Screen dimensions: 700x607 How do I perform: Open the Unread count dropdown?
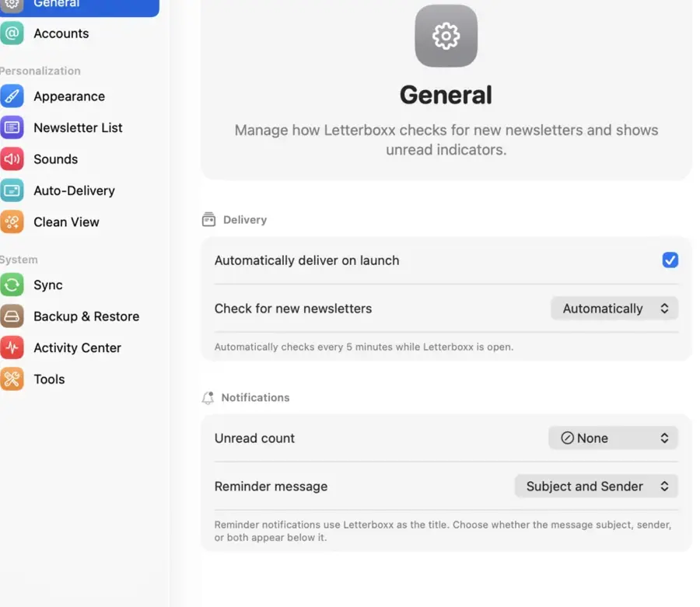coord(613,438)
